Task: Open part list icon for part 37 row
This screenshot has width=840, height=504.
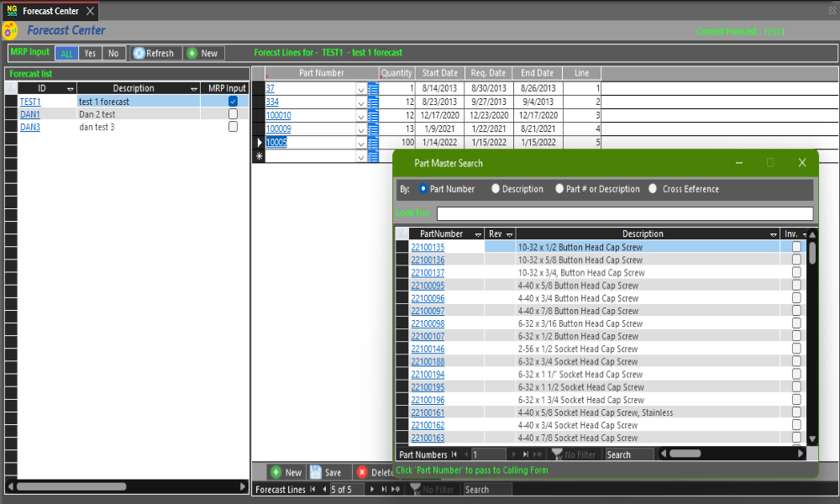Action: 373,88
